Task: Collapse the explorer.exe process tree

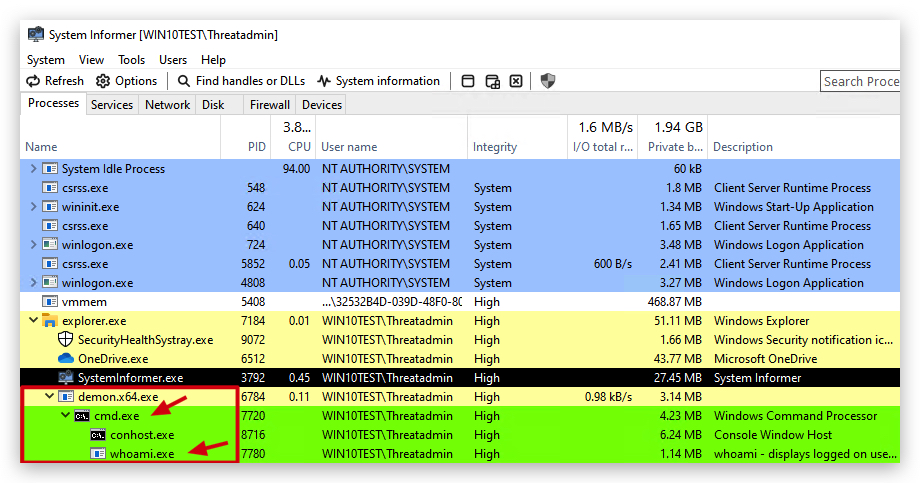Action: [33, 320]
